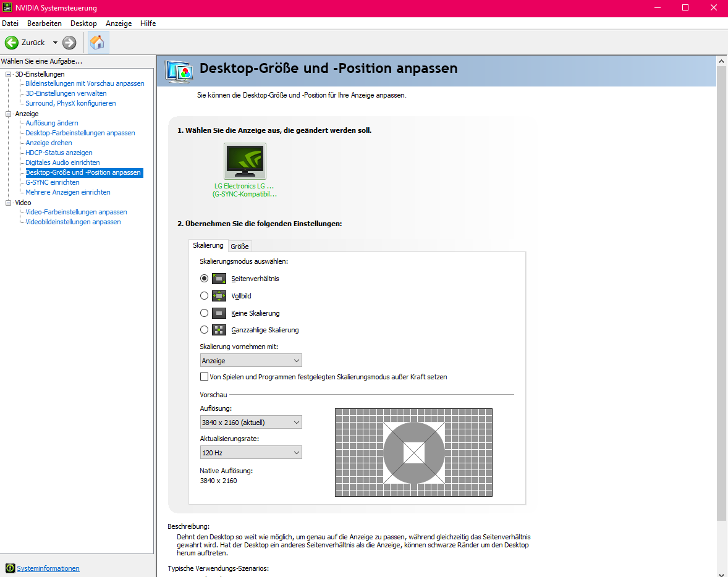Switch to the Größe tab

(x=240, y=246)
